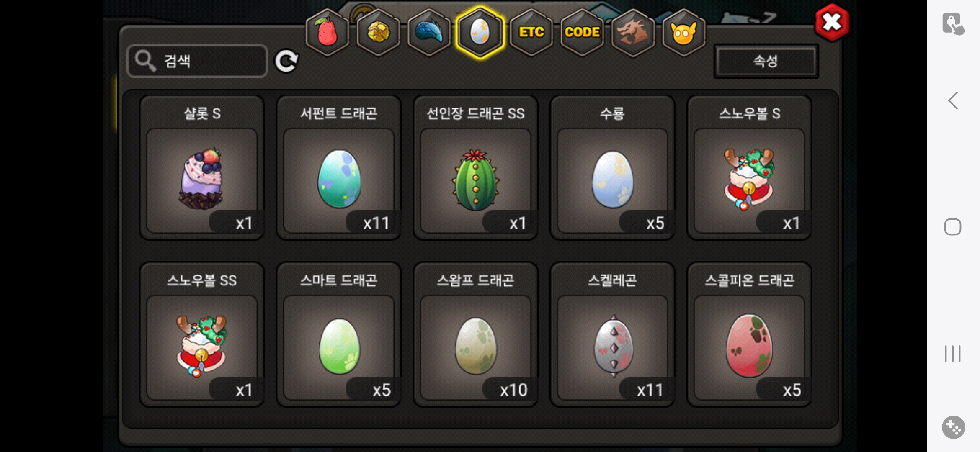Screen dimensions: 980x452
Task: Open the blue dragon wing category tab
Action: [x=429, y=32]
